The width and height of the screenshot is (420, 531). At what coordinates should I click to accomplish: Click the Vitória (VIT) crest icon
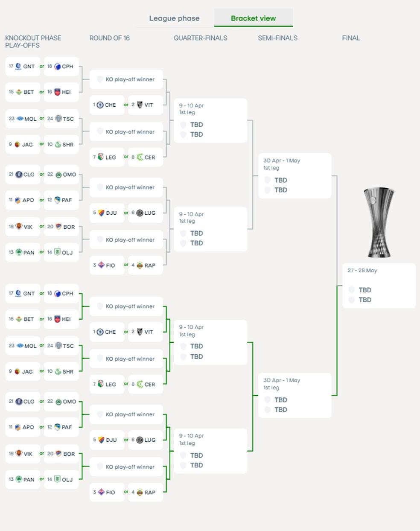[x=140, y=104]
